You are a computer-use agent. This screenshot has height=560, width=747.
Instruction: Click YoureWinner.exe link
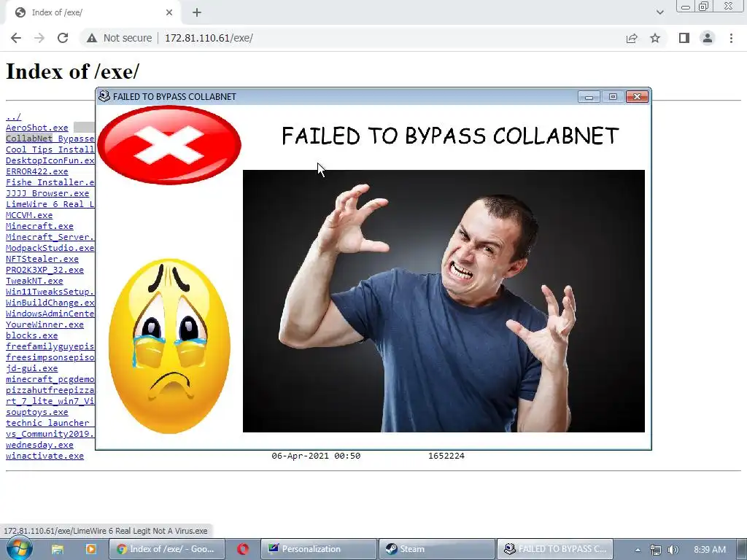tap(44, 324)
